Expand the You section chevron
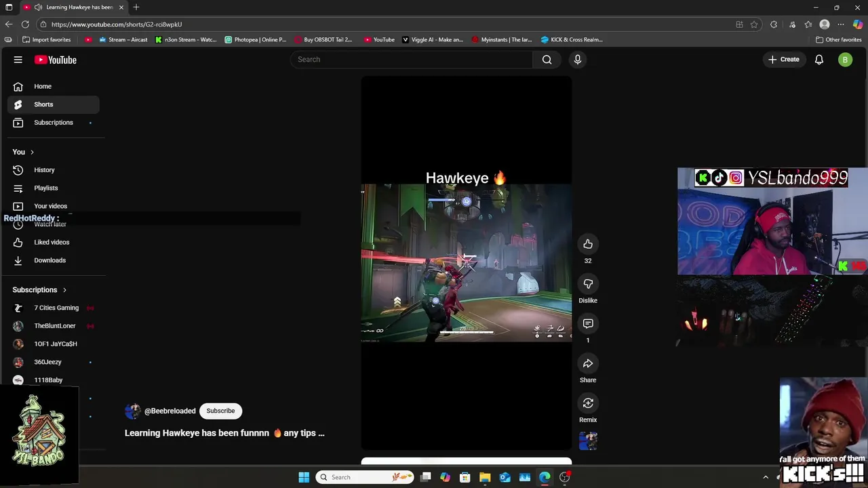 point(32,152)
